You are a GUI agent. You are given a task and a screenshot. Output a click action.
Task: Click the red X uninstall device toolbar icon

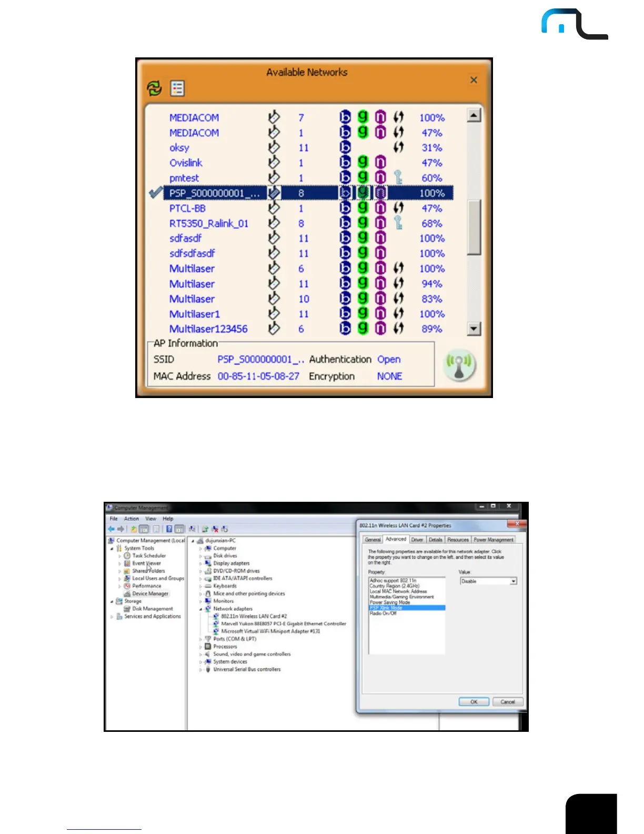click(215, 529)
